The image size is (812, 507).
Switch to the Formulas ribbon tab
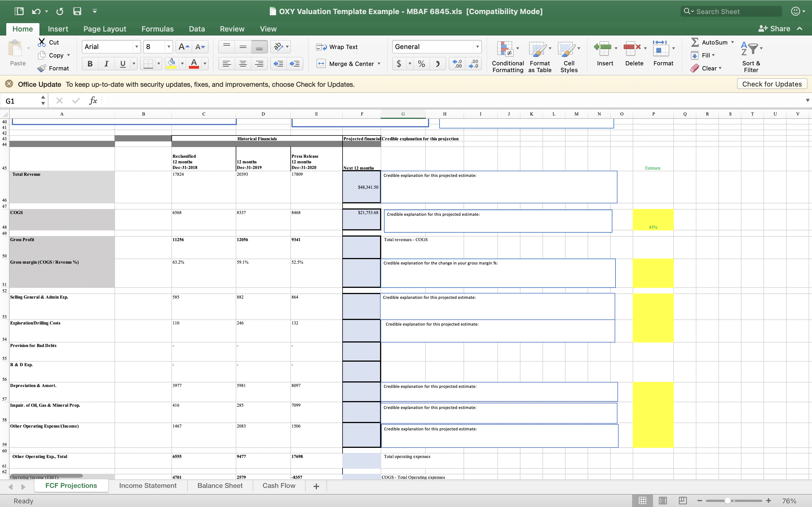157,29
